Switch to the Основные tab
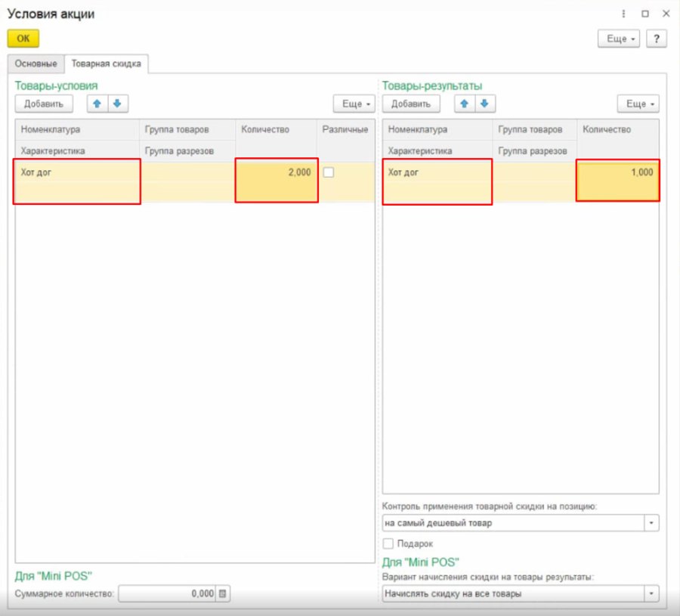Screen dimensions: 680x616 click(36, 63)
